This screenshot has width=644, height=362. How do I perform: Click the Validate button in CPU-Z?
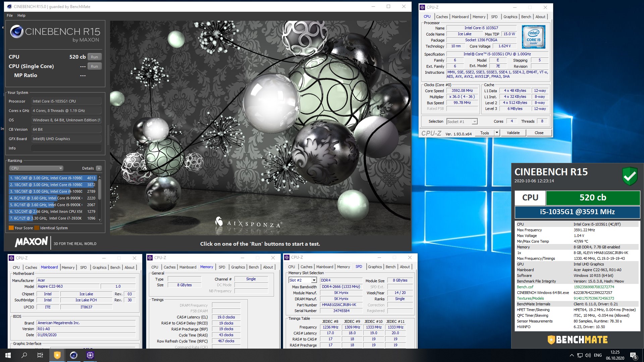pos(513,133)
